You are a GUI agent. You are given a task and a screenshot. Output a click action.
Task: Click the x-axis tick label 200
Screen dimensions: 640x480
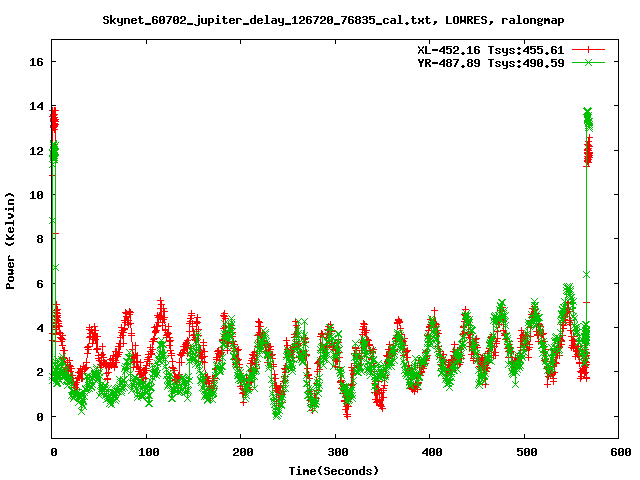243,452
